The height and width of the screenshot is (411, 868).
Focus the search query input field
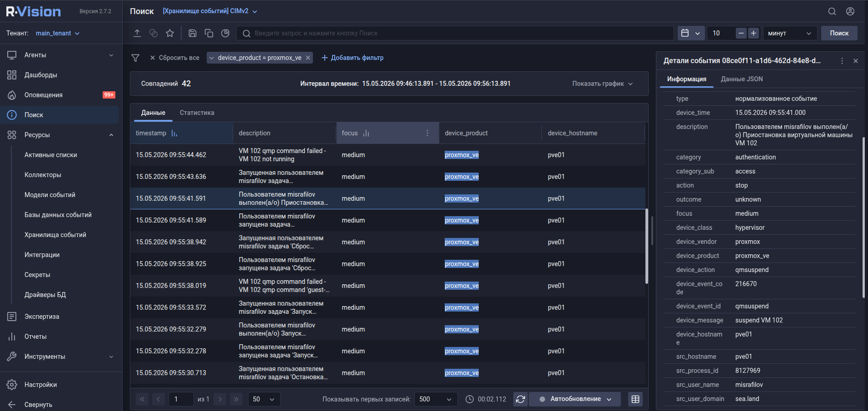tap(455, 33)
